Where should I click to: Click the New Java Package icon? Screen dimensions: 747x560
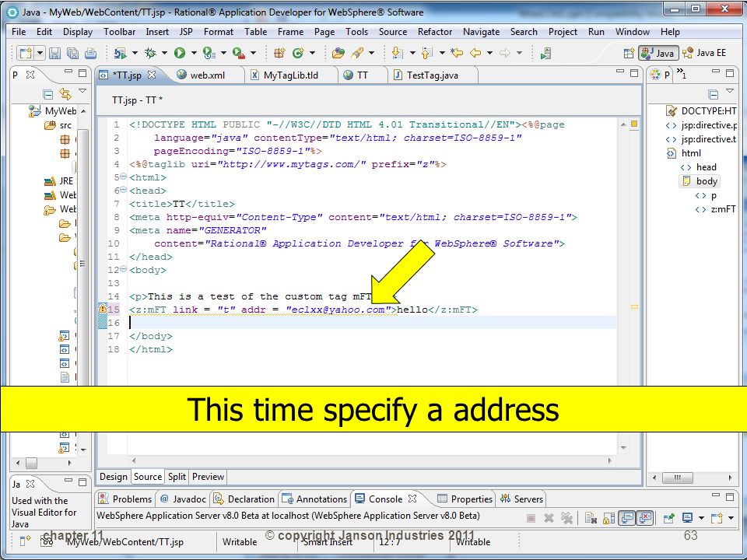279,53
